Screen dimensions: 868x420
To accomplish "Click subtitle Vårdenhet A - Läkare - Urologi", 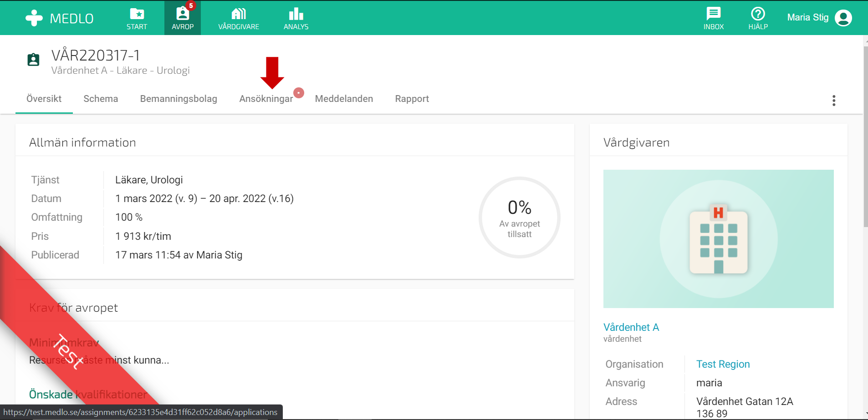I will coord(120,71).
